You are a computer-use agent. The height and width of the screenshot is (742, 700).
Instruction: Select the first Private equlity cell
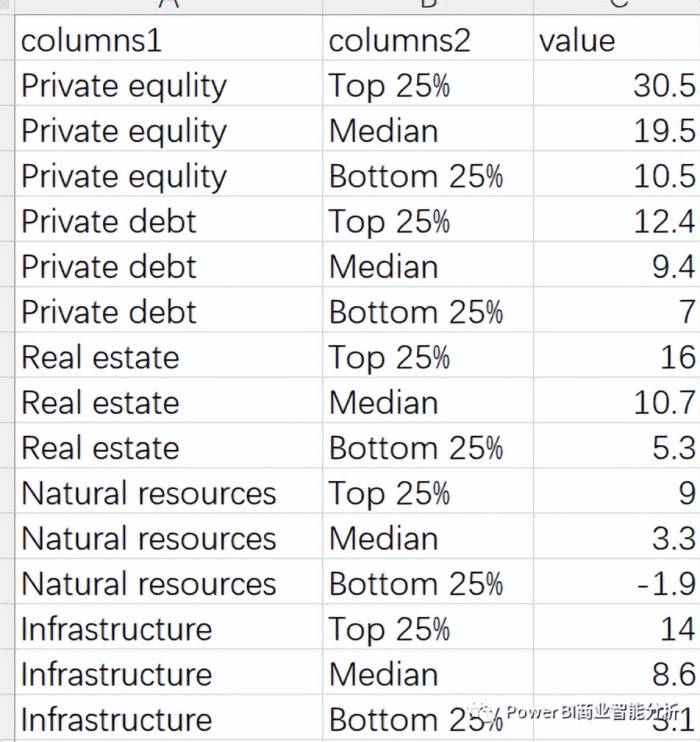pyautogui.click(x=169, y=84)
